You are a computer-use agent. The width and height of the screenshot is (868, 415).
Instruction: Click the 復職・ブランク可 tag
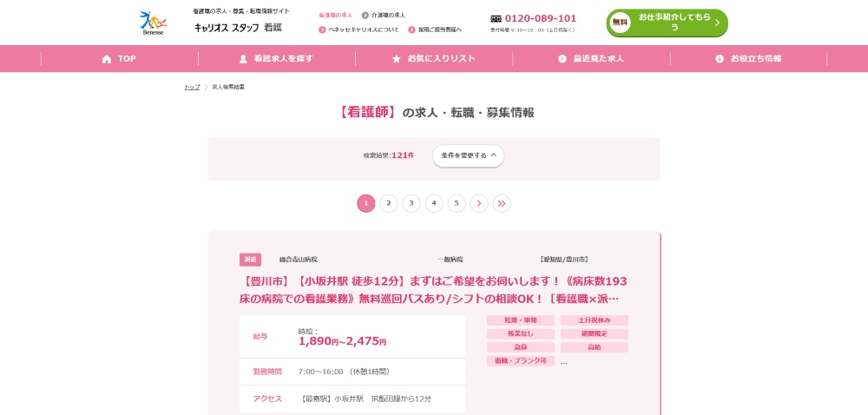click(x=520, y=361)
